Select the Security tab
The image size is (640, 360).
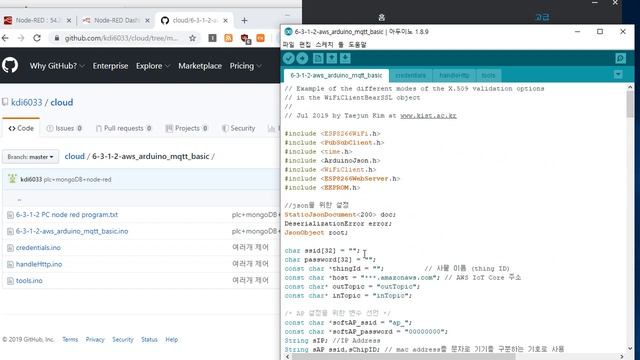[239, 128]
